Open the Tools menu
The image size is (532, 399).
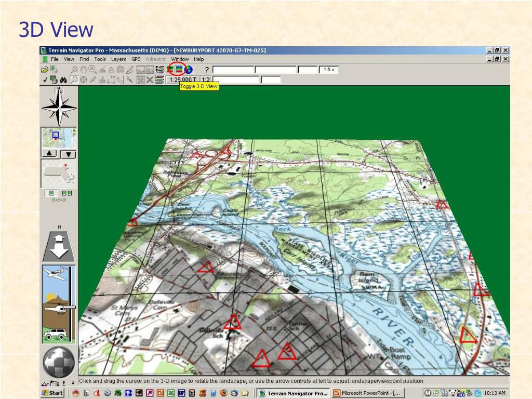(100, 59)
